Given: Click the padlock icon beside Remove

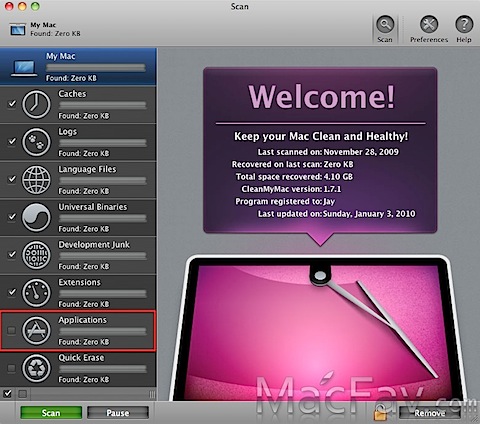Looking at the screenshot, I should point(380,412).
